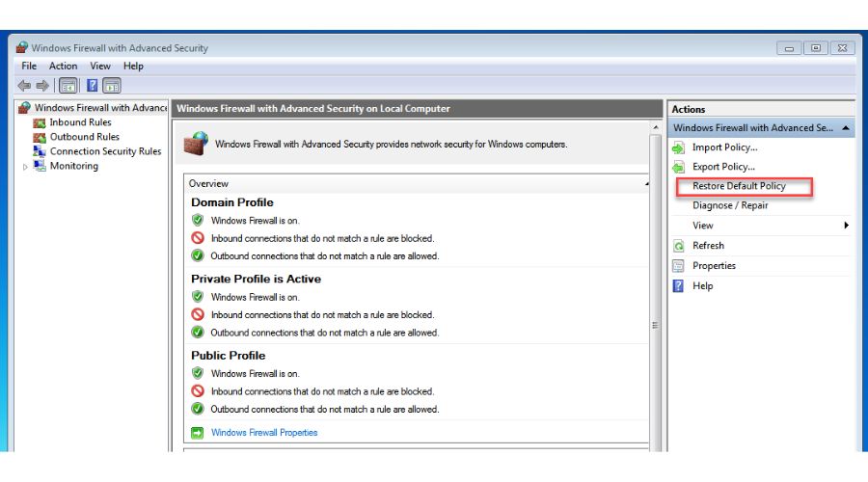Select Monitoring in the tree
Image resolution: width=868 pixels, height=482 pixels.
click(x=74, y=166)
